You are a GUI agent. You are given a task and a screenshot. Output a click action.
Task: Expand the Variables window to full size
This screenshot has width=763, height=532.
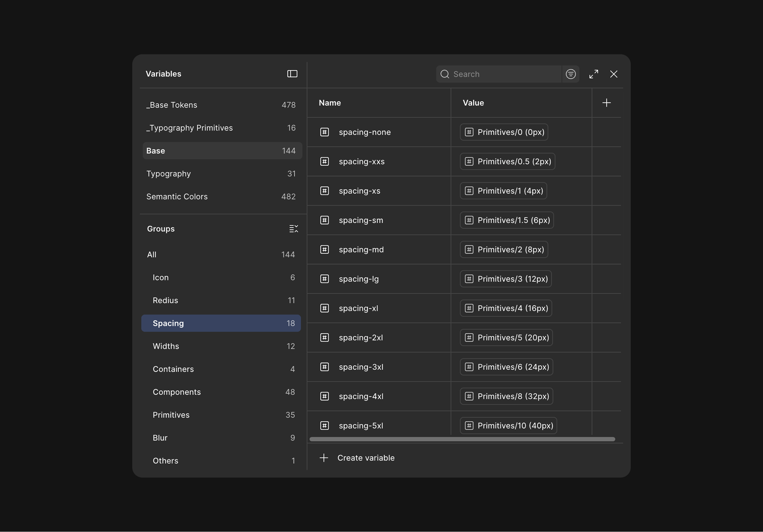pyautogui.click(x=594, y=74)
